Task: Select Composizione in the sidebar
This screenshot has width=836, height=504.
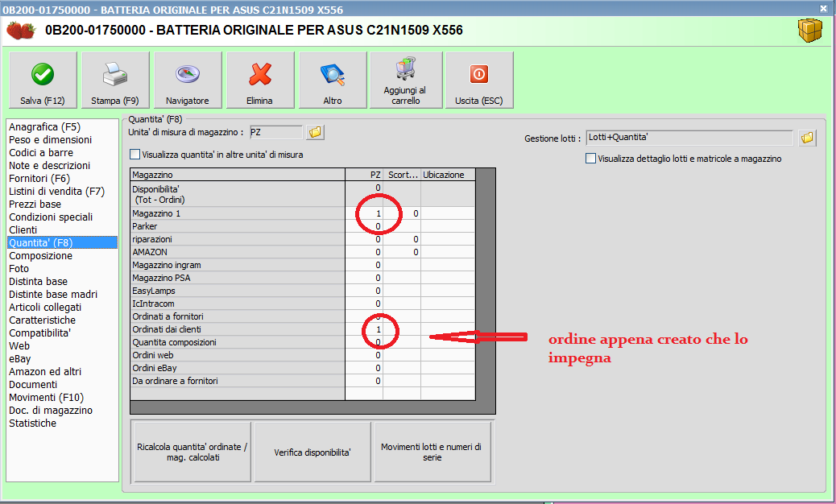Action: click(40, 256)
